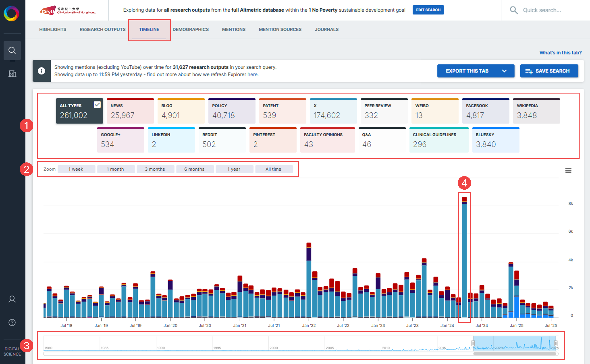Viewport: 590px width, 364px height.
Task: Open the user account profile icon
Action: 12,299
